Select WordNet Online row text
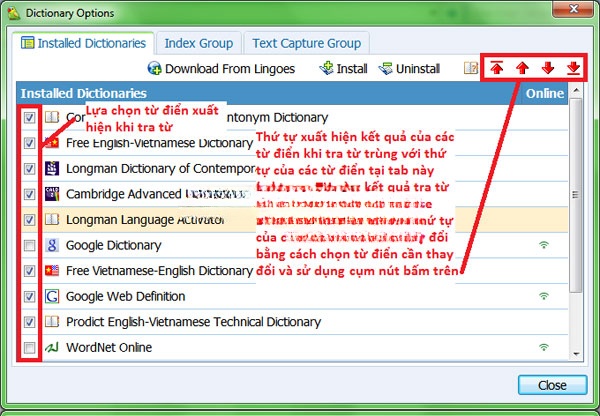600x416 pixels. [x=109, y=347]
